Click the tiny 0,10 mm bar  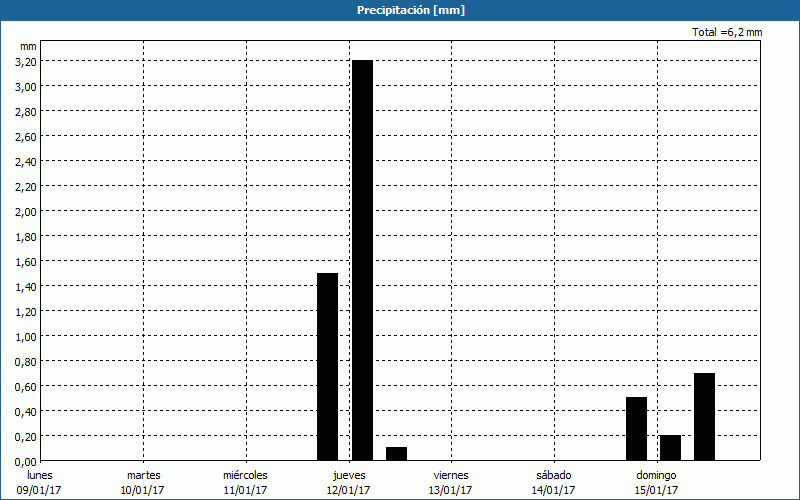[396, 454]
